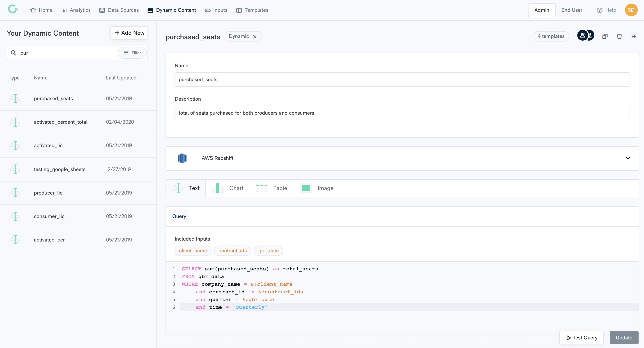Click the Description text field
The width and height of the screenshot is (644, 348).
pos(402,113)
